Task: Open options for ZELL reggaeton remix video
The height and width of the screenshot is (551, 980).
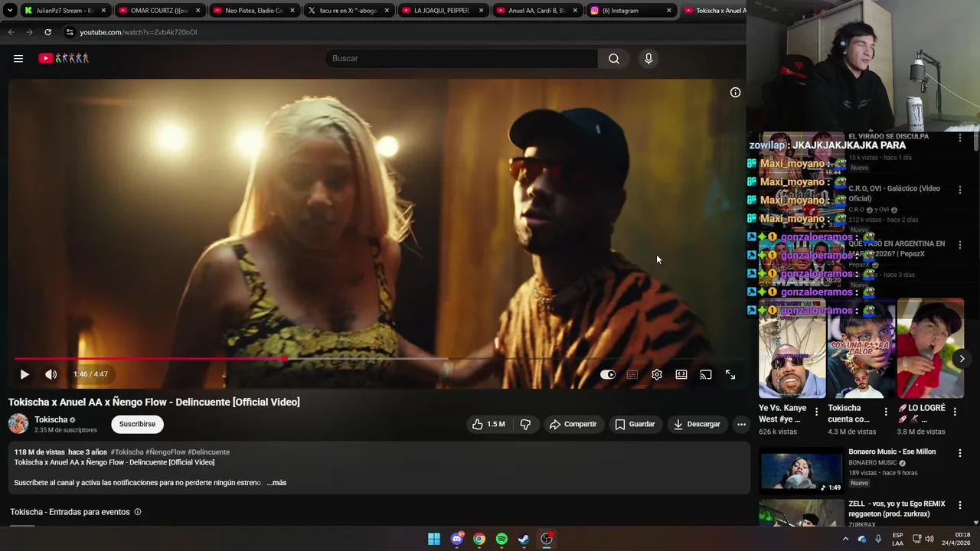Action: click(x=960, y=505)
